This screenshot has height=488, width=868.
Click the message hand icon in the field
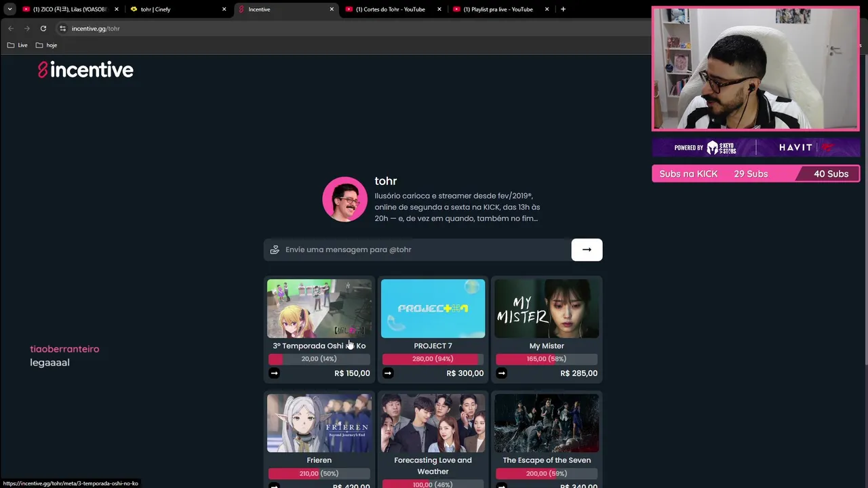(x=275, y=249)
